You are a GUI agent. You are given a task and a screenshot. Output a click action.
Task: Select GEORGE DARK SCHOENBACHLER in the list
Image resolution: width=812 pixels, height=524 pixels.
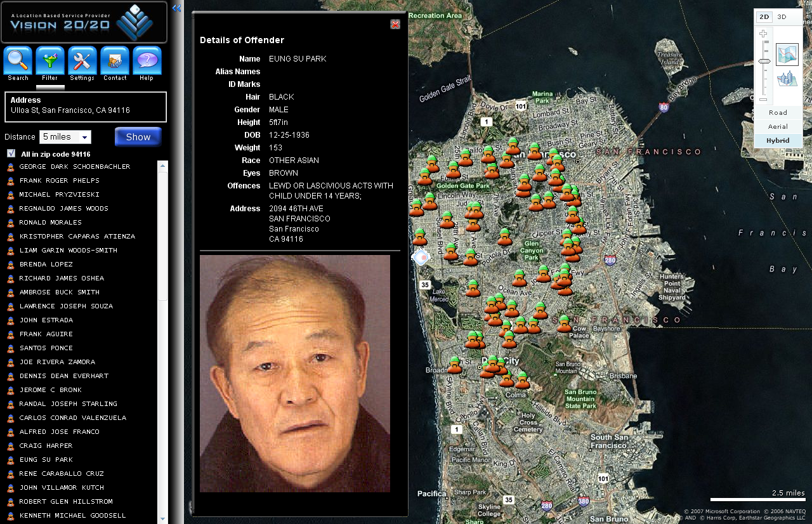pyautogui.click(x=75, y=167)
